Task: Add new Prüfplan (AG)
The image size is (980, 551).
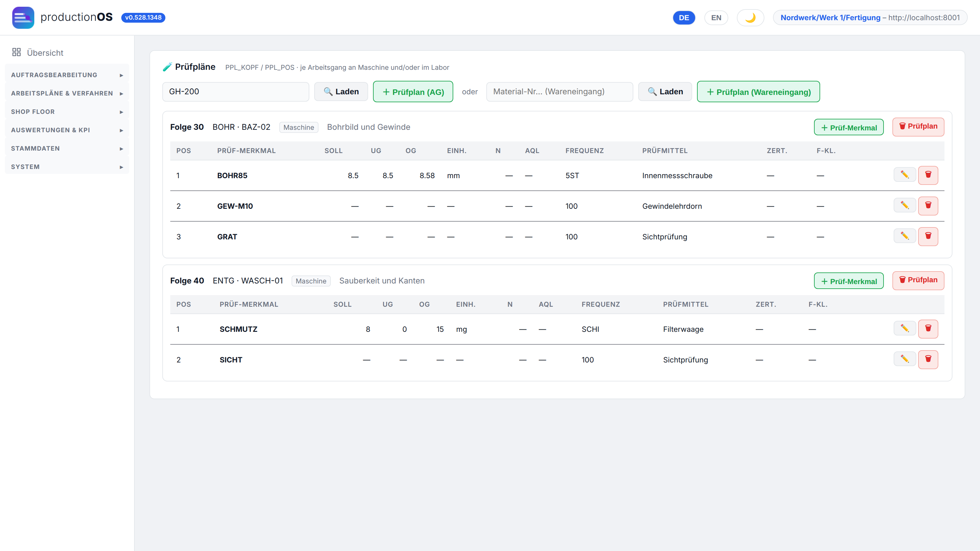Action: [x=413, y=92]
